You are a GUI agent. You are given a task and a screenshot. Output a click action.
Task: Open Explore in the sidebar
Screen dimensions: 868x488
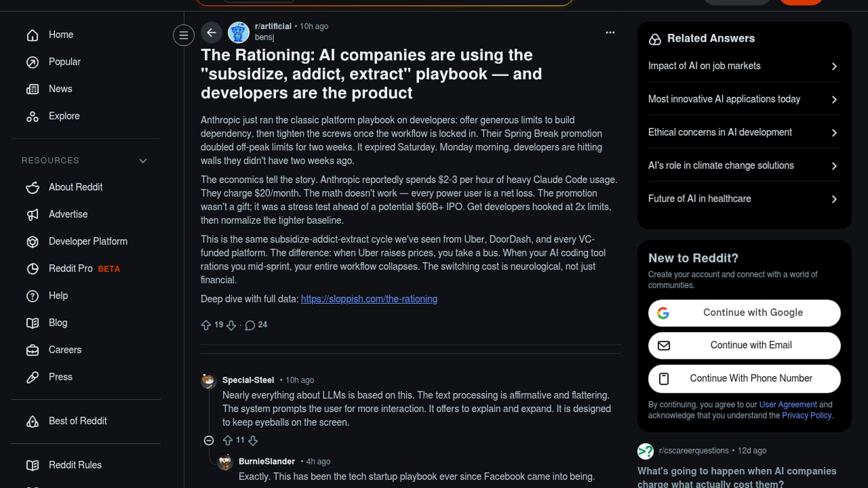click(64, 116)
